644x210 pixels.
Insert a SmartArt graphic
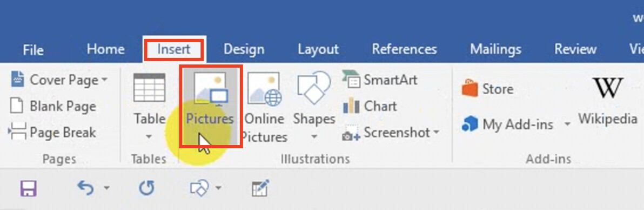click(x=380, y=80)
